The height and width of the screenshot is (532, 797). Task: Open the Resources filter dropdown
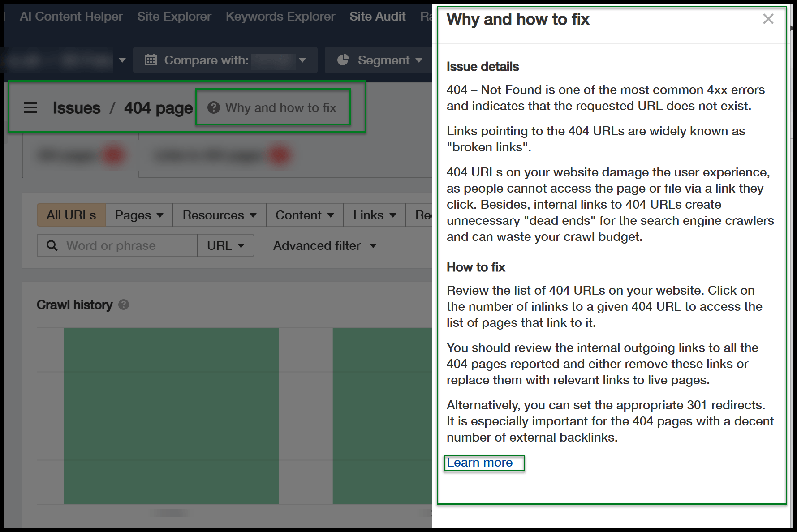click(220, 215)
